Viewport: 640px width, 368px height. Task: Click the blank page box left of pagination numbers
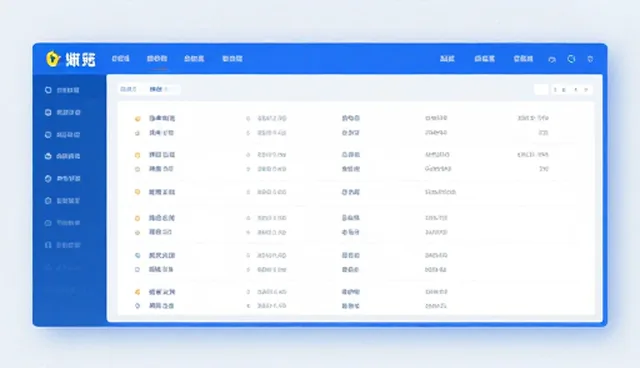541,89
